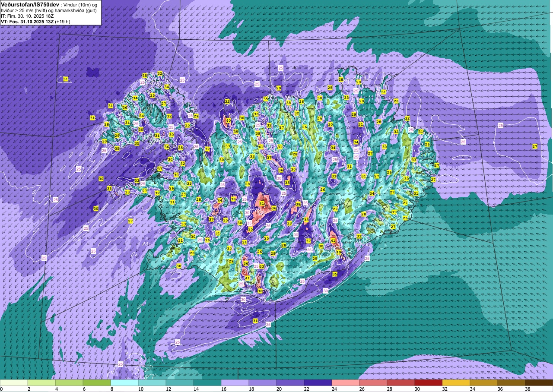Select the 20–22 m/s violet legend swatch
Screen dimensions: 553x392
pos(290,383)
